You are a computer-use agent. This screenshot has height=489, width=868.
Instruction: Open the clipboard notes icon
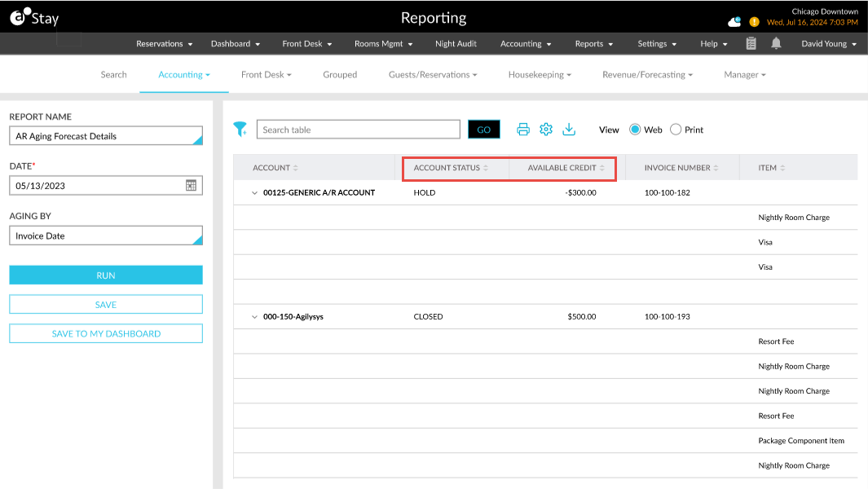pyautogui.click(x=751, y=43)
